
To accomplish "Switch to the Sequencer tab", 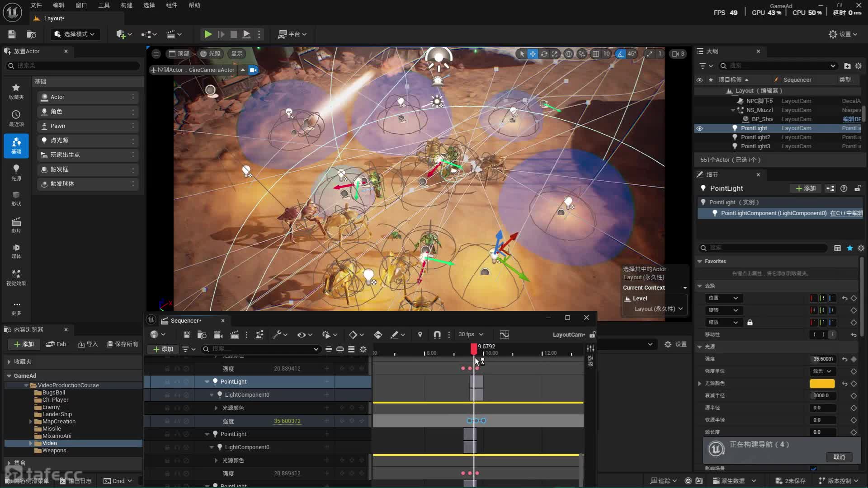I will tap(185, 320).
